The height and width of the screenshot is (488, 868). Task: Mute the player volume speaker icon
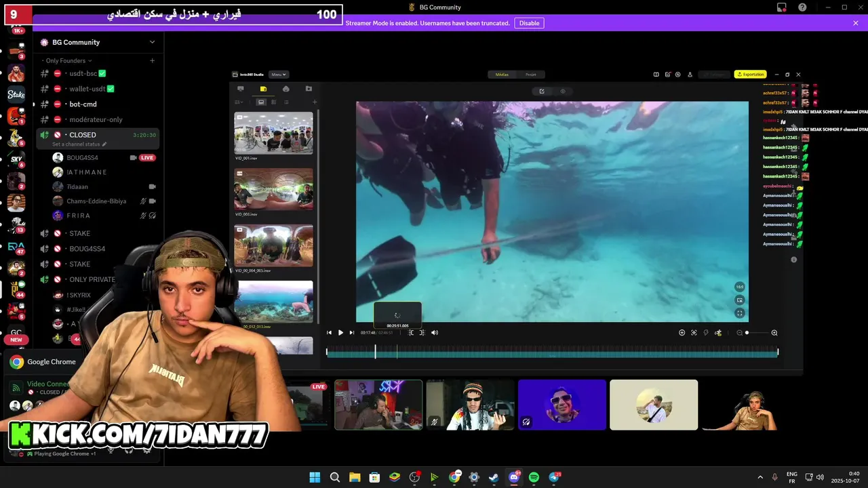tap(435, 333)
